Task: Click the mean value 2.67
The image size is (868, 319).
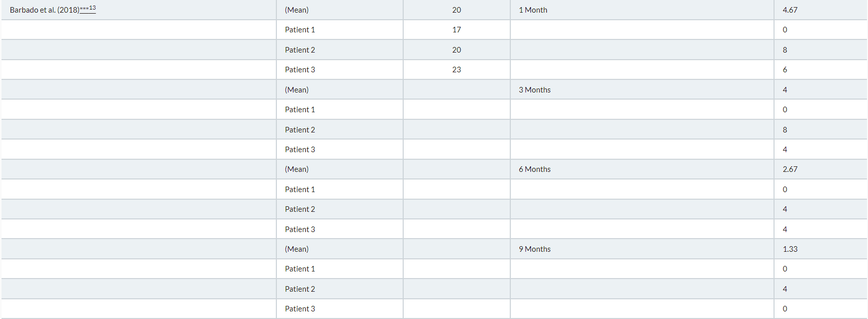Action: tap(790, 169)
